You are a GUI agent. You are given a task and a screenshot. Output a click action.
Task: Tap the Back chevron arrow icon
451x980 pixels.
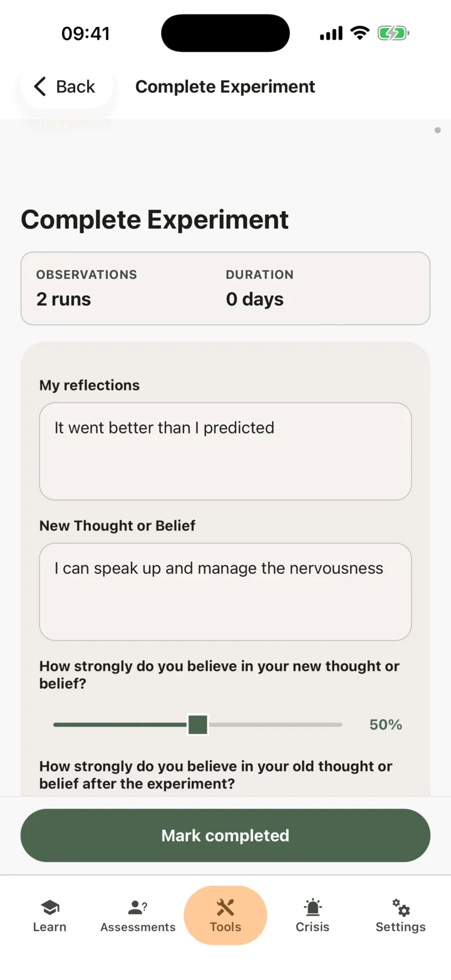click(40, 86)
